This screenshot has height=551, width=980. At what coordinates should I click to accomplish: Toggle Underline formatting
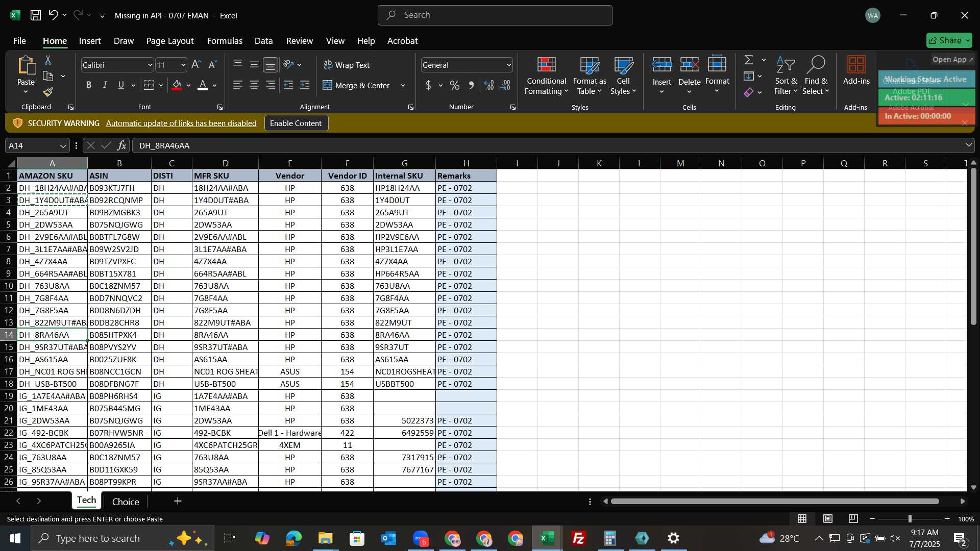click(x=121, y=85)
